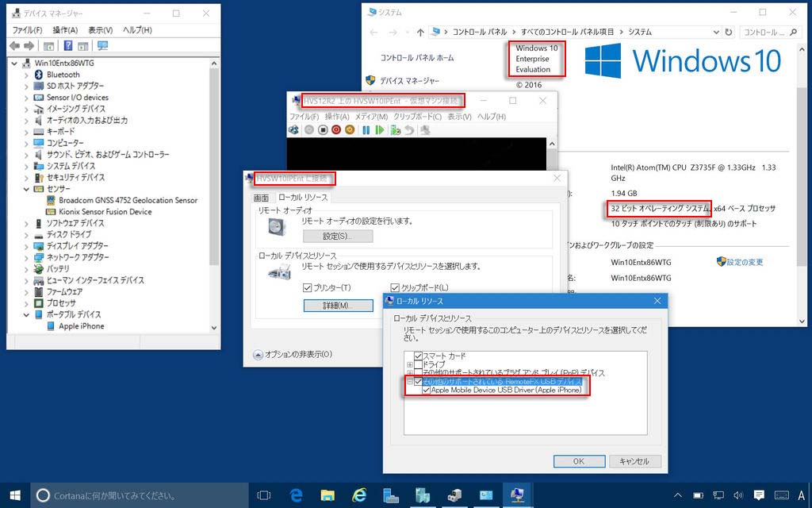This screenshot has width=812, height=508.
Task: Open メディア(M) menu in VM connection window
Action: [x=371, y=117]
